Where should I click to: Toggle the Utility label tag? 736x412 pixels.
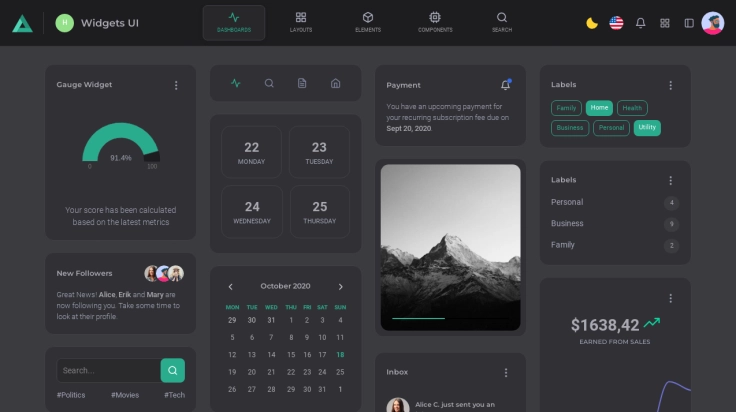pyautogui.click(x=647, y=127)
